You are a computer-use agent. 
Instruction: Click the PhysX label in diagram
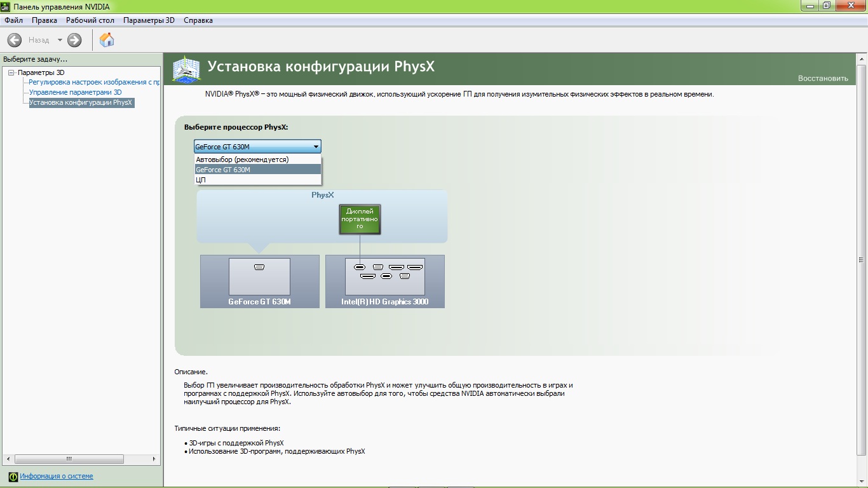[x=322, y=195]
